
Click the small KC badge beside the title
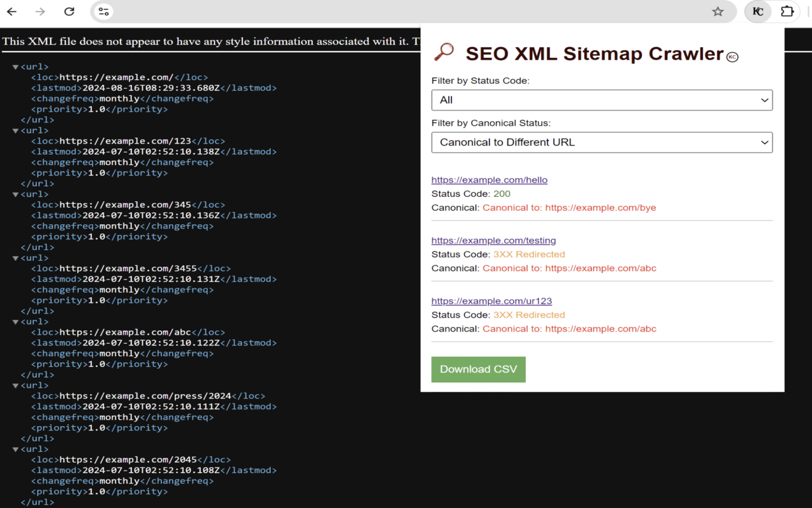point(733,57)
